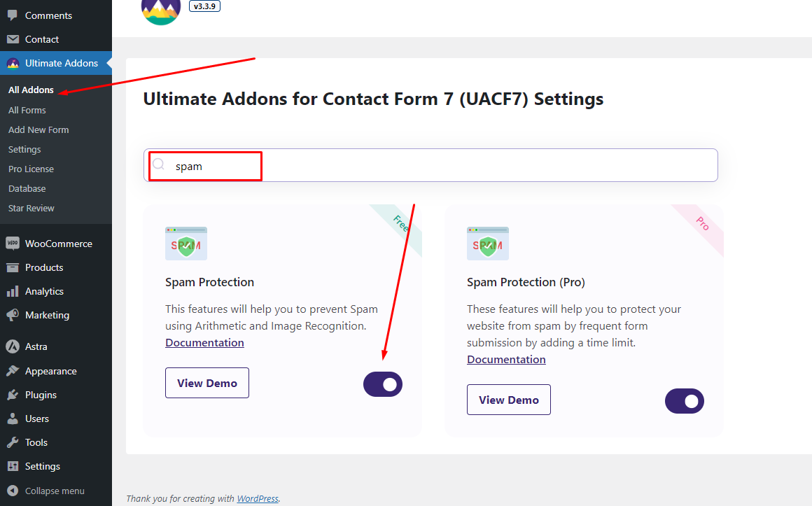
Task: Click the Analytics bar chart icon
Action: click(13, 291)
